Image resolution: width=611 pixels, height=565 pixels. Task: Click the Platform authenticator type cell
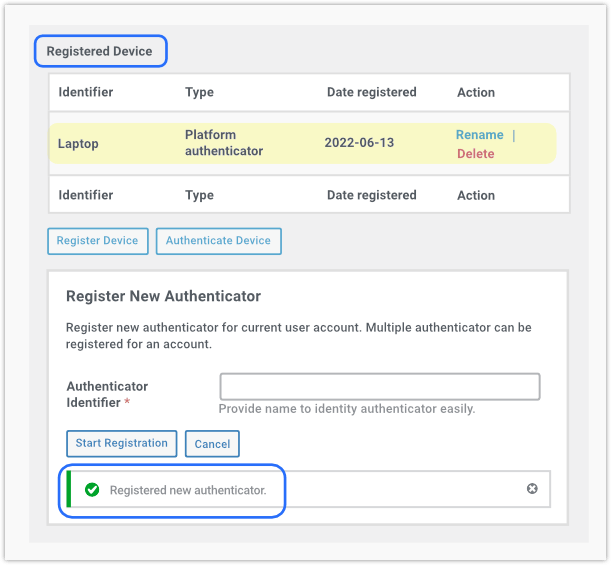tap(224, 143)
